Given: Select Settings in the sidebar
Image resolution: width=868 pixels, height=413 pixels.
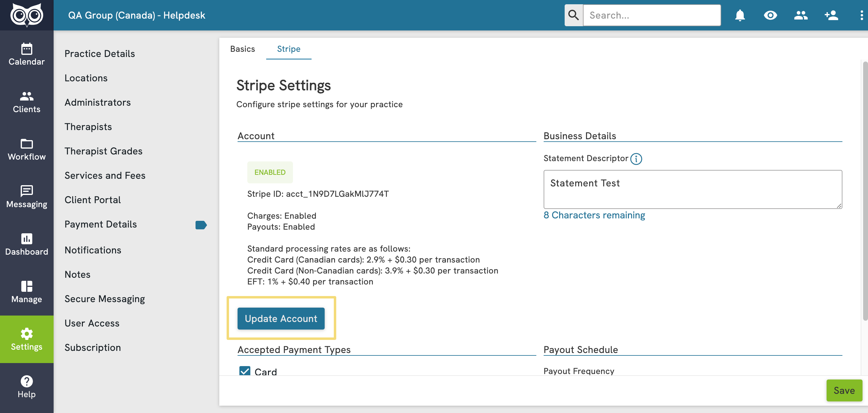Looking at the screenshot, I should coord(26,339).
